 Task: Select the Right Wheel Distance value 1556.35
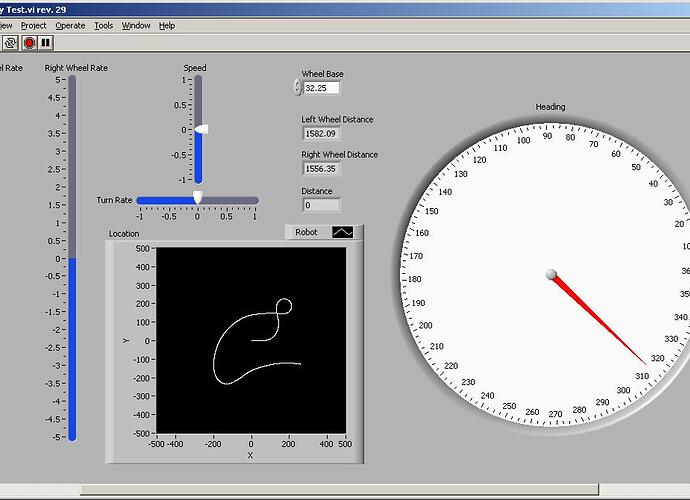point(321,169)
